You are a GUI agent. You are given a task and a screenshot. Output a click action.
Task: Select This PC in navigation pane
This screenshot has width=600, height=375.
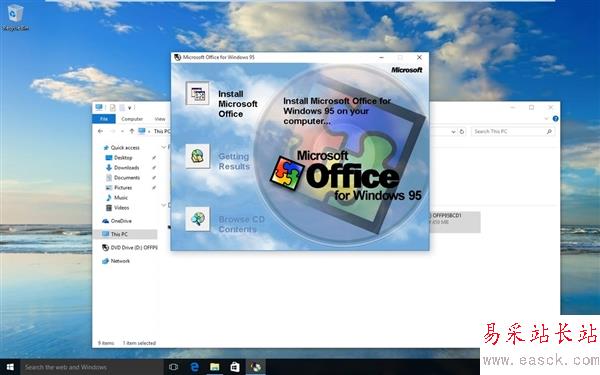coord(125,234)
